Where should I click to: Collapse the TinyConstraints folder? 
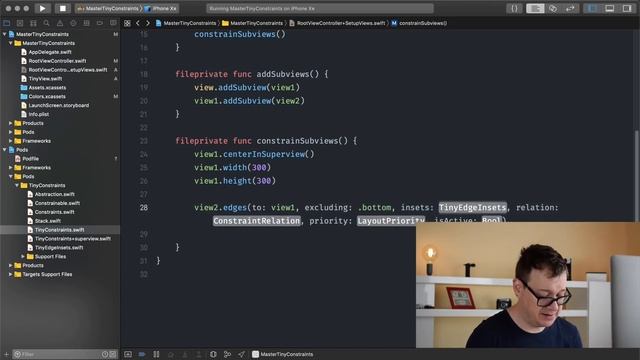pos(17,185)
